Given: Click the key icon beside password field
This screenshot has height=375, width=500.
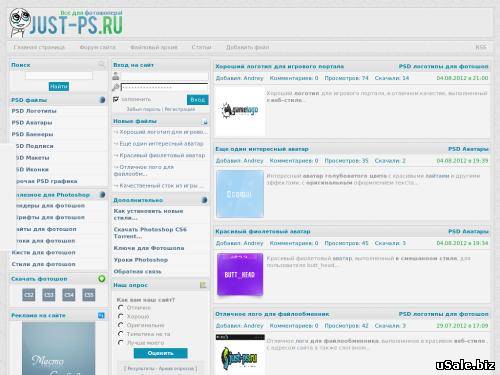Looking at the screenshot, I should click(116, 88).
